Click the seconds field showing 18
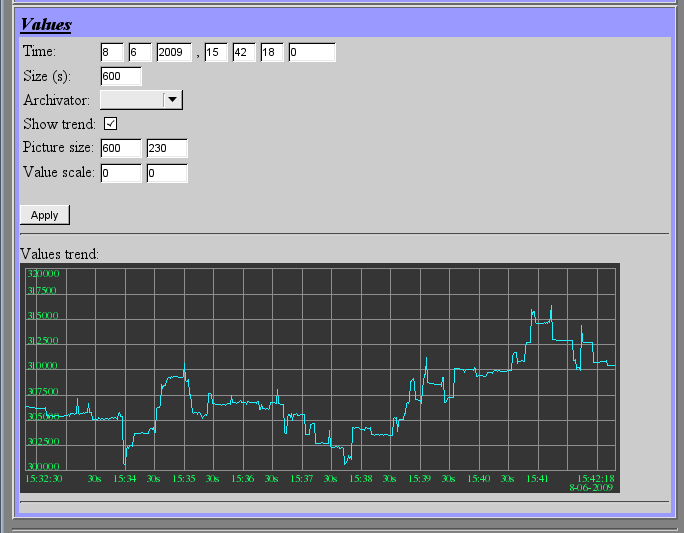The image size is (684, 533). [272, 52]
